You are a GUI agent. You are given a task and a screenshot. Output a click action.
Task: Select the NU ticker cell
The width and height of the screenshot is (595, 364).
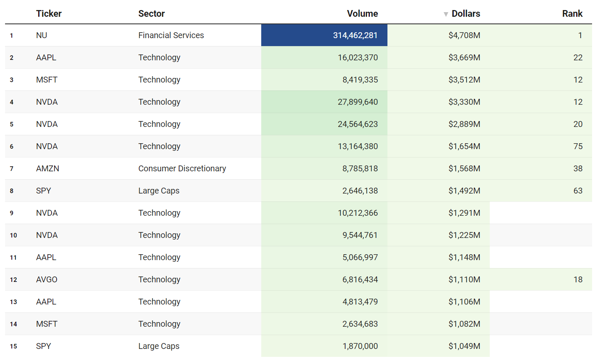pyautogui.click(x=42, y=36)
